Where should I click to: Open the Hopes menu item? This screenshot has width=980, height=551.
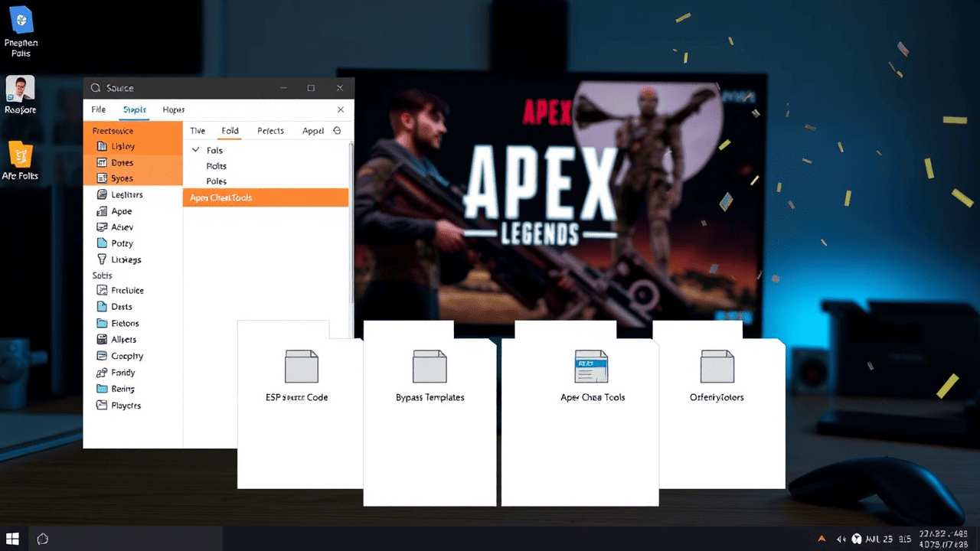click(x=173, y=109)
